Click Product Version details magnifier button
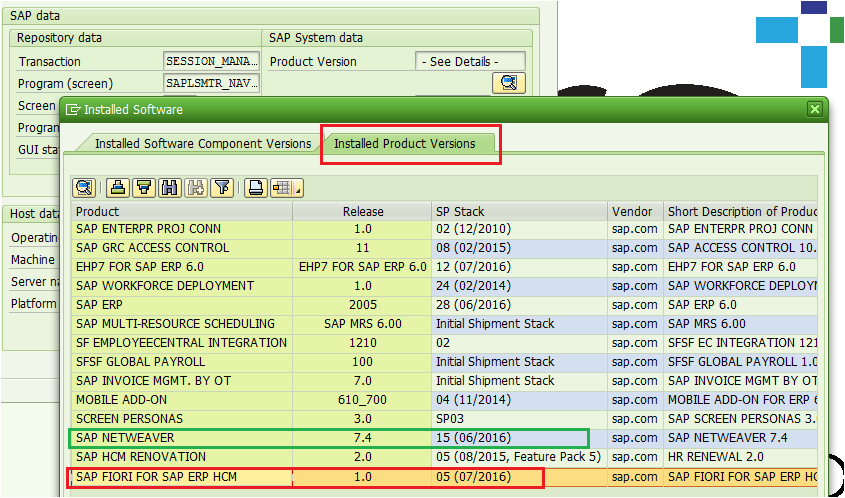845x498 pixels. [x=509, y=82]
